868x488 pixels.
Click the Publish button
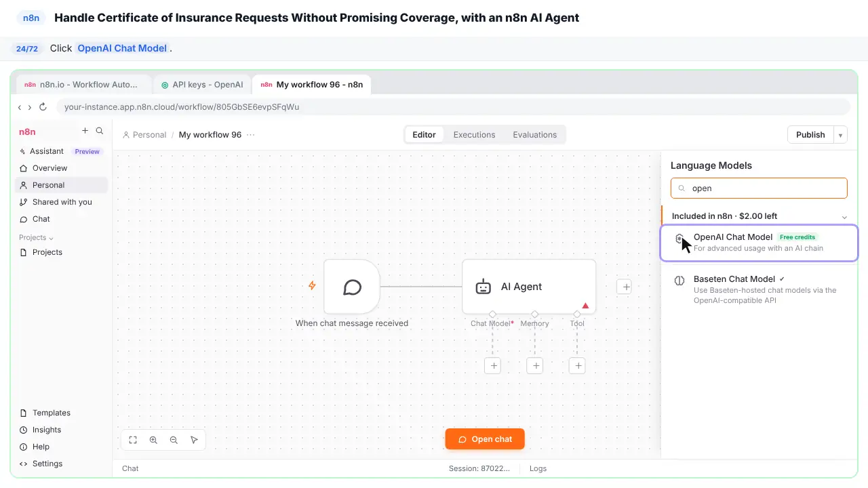(x=810, y=135)
